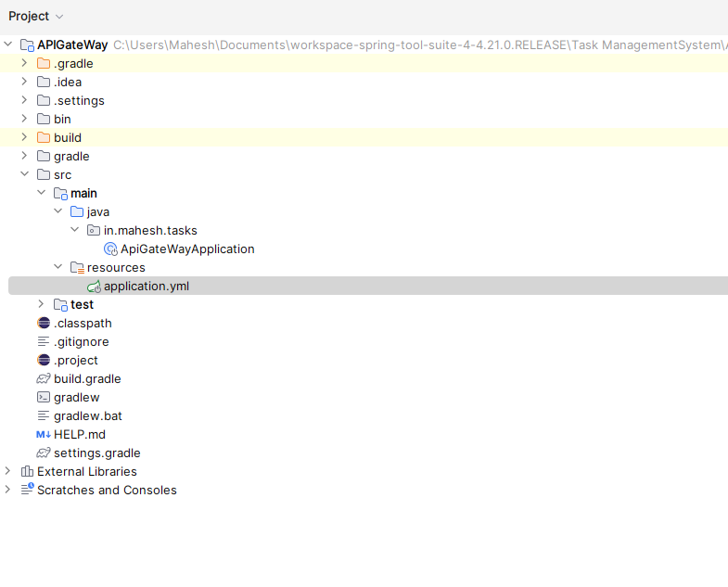Click the main module folder icon
728x587 pixels.
click(x=61, y=194)
